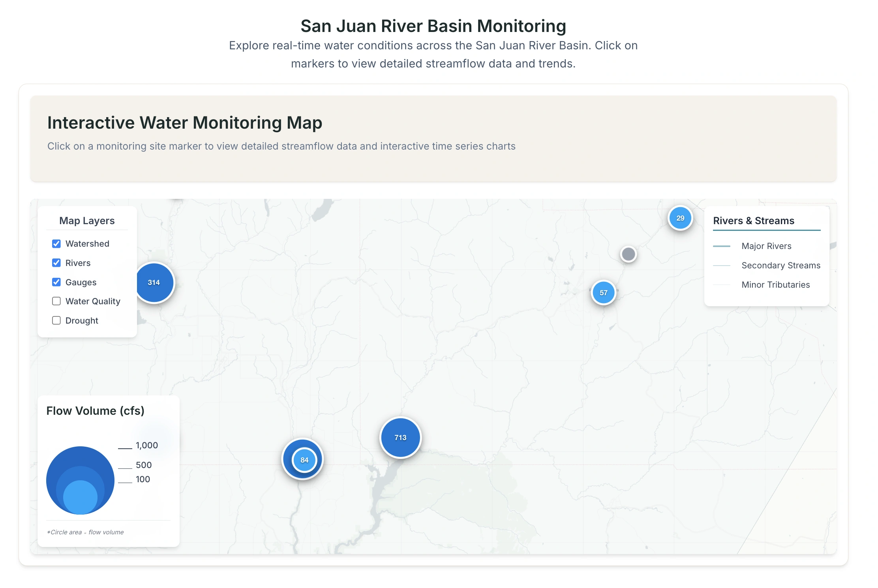Turn off the Gauges layer checkbox
The height and width of the screenshot is (588, 878).
tap(56, 283)
